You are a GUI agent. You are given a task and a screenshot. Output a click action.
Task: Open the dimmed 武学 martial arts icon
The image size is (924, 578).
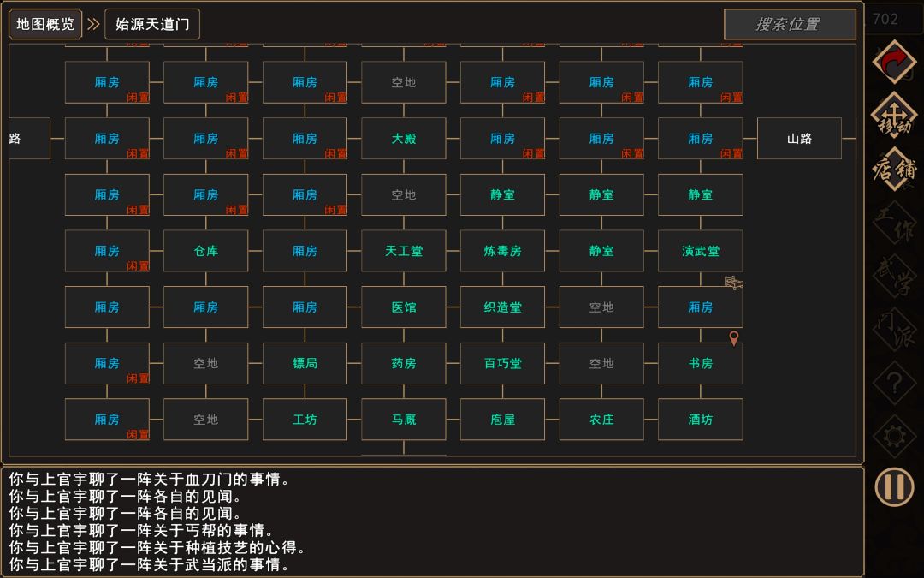coord(895,276)
